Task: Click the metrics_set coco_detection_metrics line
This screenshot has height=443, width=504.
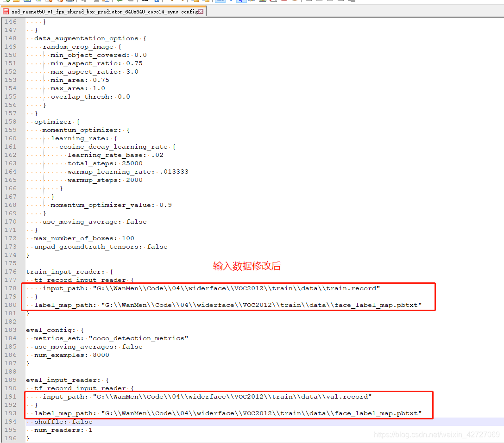Action: pos(111,339)
